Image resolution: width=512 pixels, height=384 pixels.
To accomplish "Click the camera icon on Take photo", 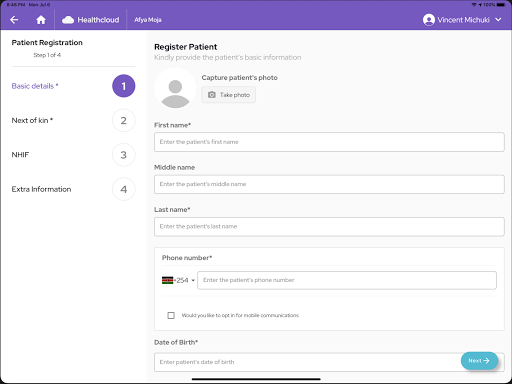I will tap(212, 95).
